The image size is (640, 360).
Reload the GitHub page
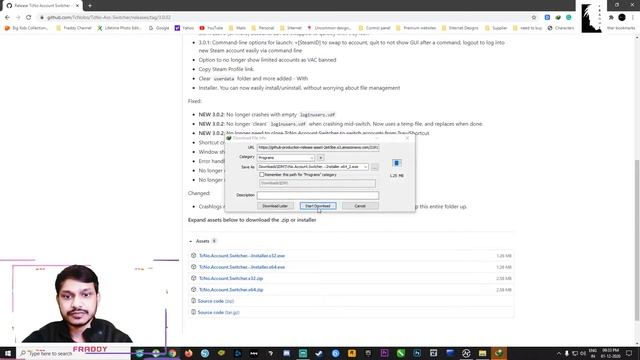point(29,18)
